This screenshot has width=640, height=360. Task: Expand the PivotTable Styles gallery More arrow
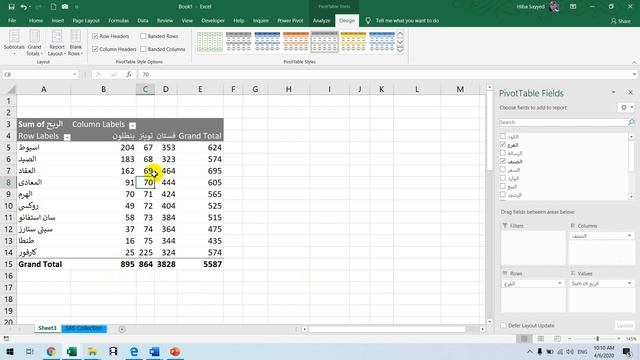pyautogui.click(x=400, y=50)
